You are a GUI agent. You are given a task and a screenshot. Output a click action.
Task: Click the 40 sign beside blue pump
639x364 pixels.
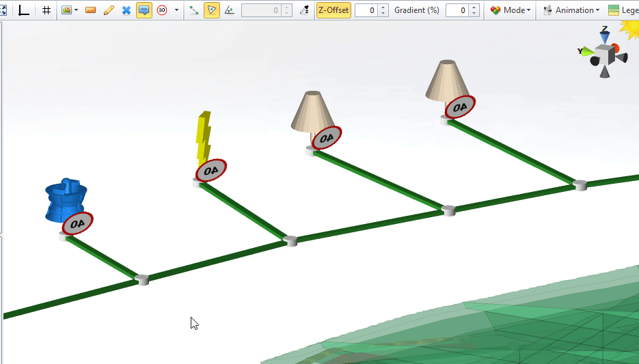pyautogui.click(x=77, y=223)
